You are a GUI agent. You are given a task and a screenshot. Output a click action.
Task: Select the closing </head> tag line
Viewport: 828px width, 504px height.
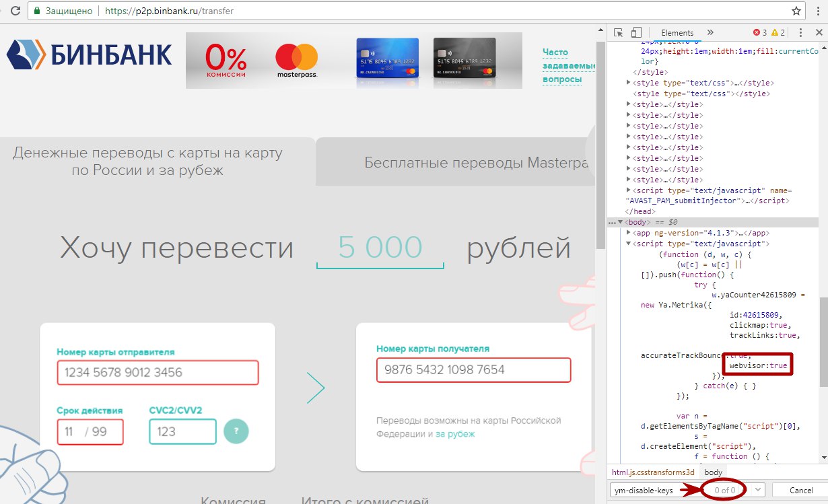click(641, 211)
